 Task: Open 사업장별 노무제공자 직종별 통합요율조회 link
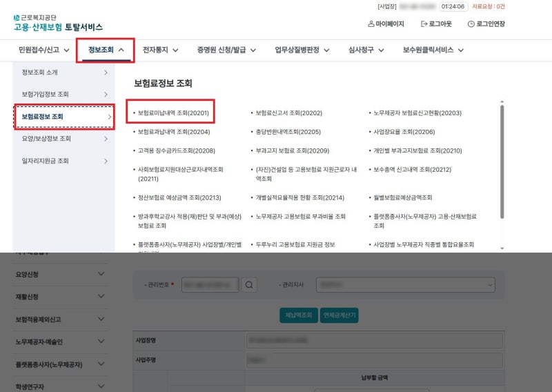click(x=424, y=244)
